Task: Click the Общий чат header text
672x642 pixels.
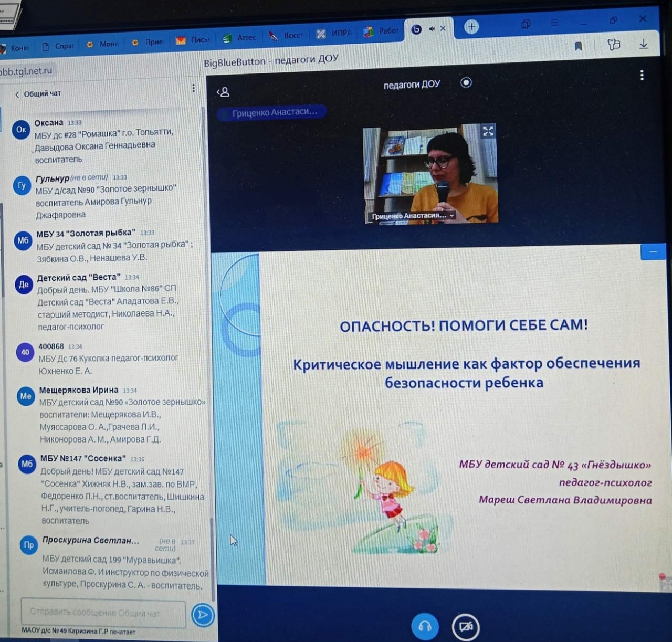Action: coord(42,93)
